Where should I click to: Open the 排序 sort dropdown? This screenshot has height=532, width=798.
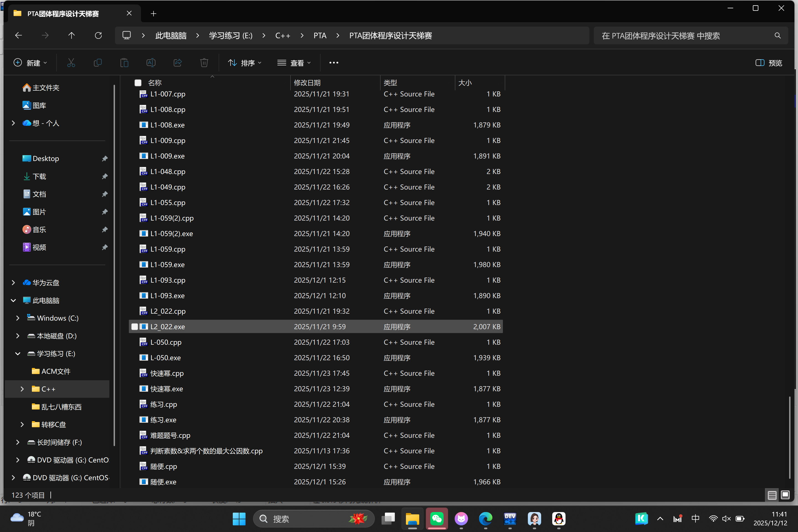coord(244,63)
